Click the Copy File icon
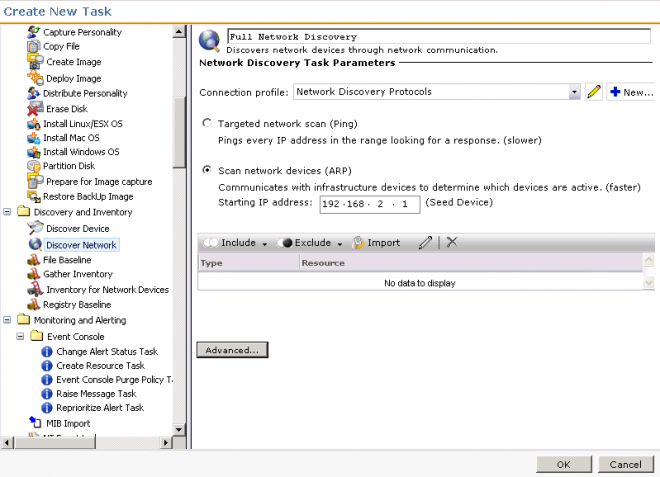Screen dimensions: 660x477 click(34, 46)
